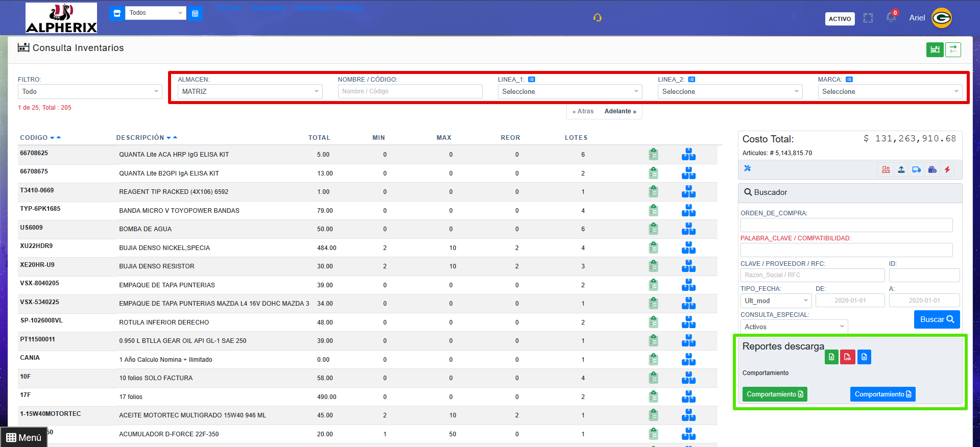Toggle the green swap arrows button
Image resolution: width=980 pixels, height=447 pixels.
tap(953, 49)
